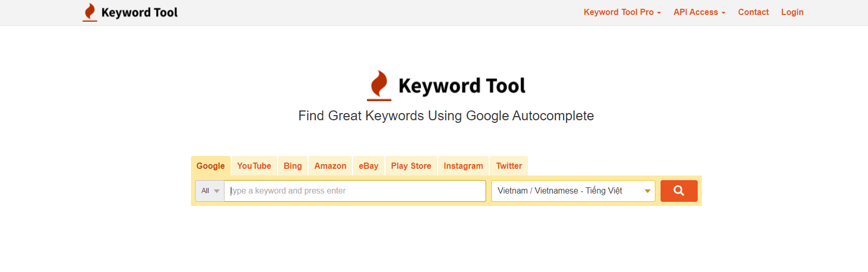Click the large center flame logo
The height and width of the screenshot is (272, 868).
pyautogui.click(x=379, y=85)
